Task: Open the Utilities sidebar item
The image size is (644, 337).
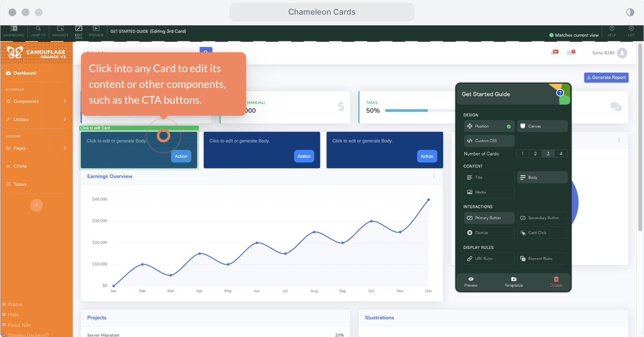Action: coord(36,120)
